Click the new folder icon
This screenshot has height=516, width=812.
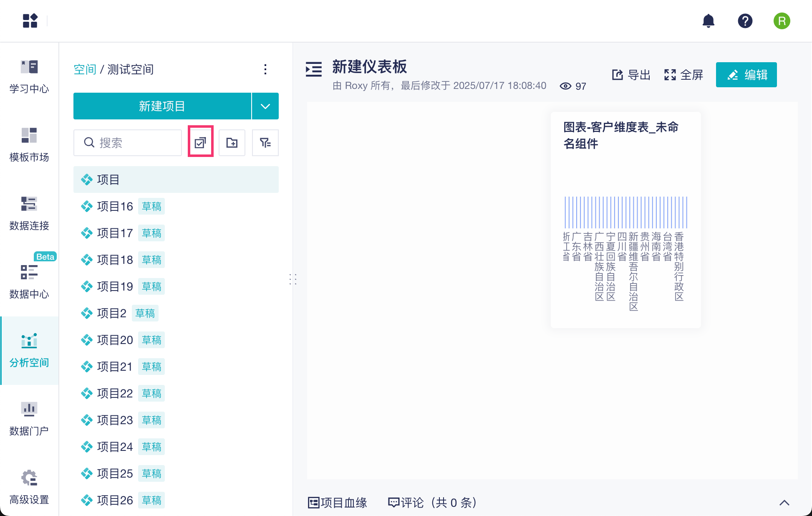(232, 143)
